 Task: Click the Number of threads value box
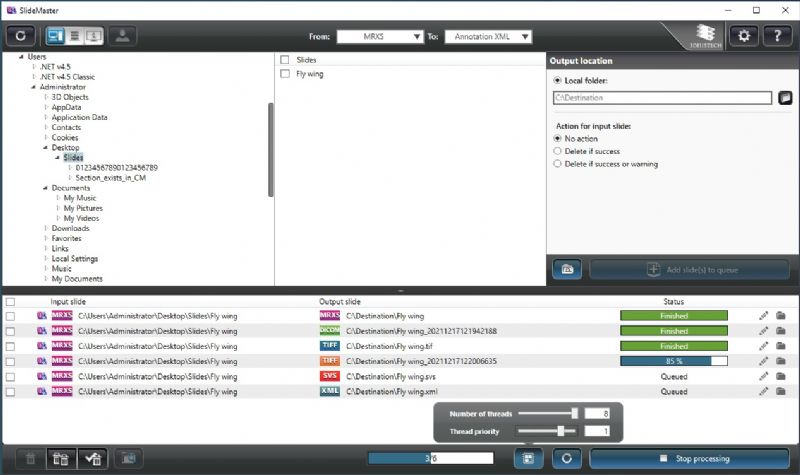point(597,413)
